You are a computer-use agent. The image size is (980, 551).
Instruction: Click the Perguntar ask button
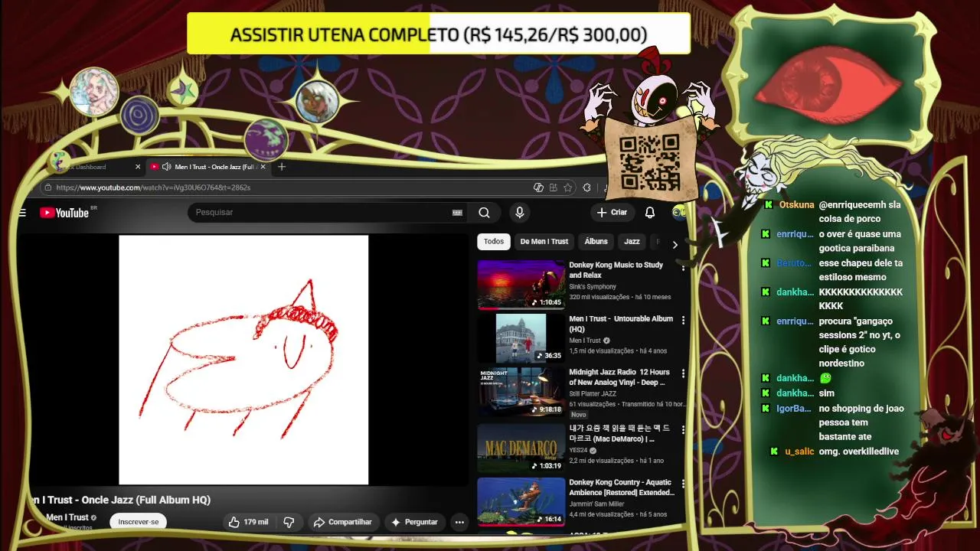(x=414, y=522)
